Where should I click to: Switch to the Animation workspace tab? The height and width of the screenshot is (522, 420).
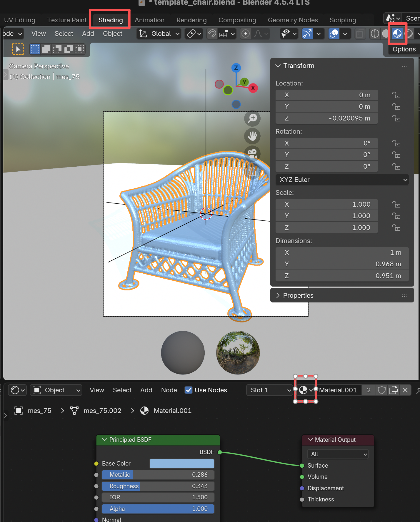click(x=149, y=20)
